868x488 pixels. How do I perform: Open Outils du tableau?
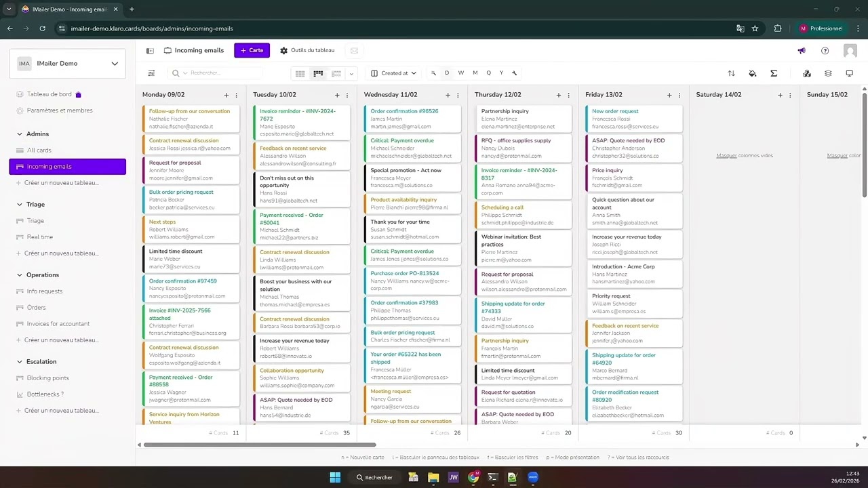pos(307,51)
